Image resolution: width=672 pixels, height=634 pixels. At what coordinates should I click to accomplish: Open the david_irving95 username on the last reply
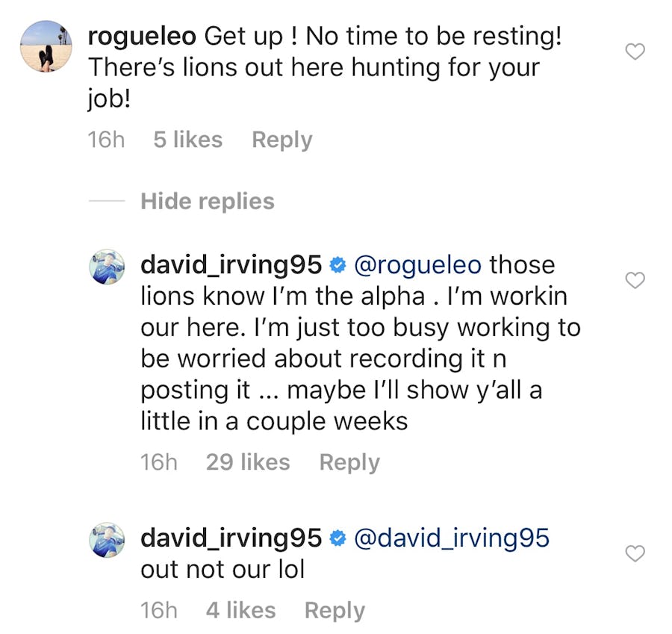(x=231, y=538)
